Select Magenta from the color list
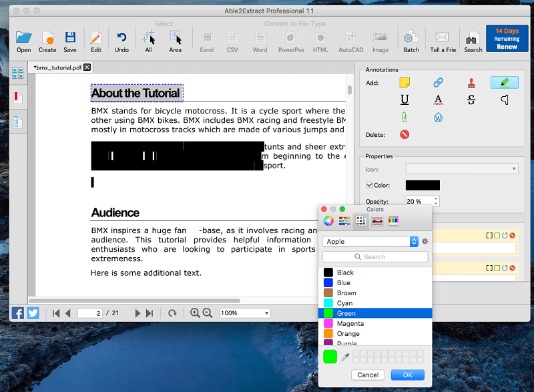The image size is (534, 392). [x=375, y=323]
